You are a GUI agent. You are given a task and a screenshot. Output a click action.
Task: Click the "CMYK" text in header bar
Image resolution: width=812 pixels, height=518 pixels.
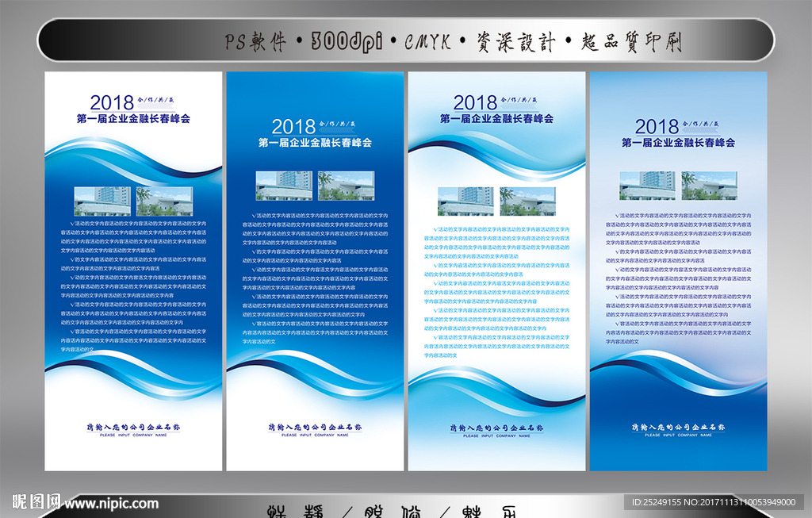pyautogui.click(x=427, y=41)
